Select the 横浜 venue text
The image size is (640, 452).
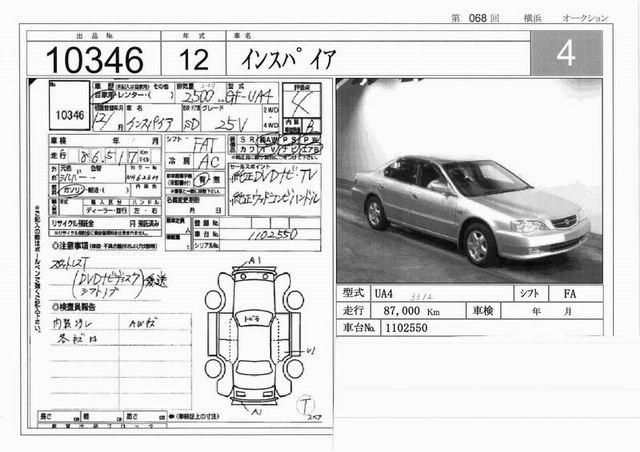click(533, 18)
